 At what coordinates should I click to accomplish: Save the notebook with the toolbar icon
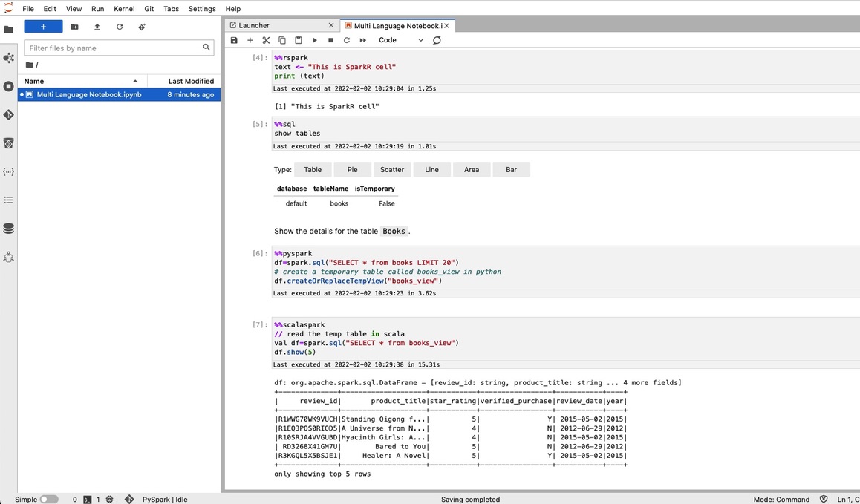tap(235, 40)
